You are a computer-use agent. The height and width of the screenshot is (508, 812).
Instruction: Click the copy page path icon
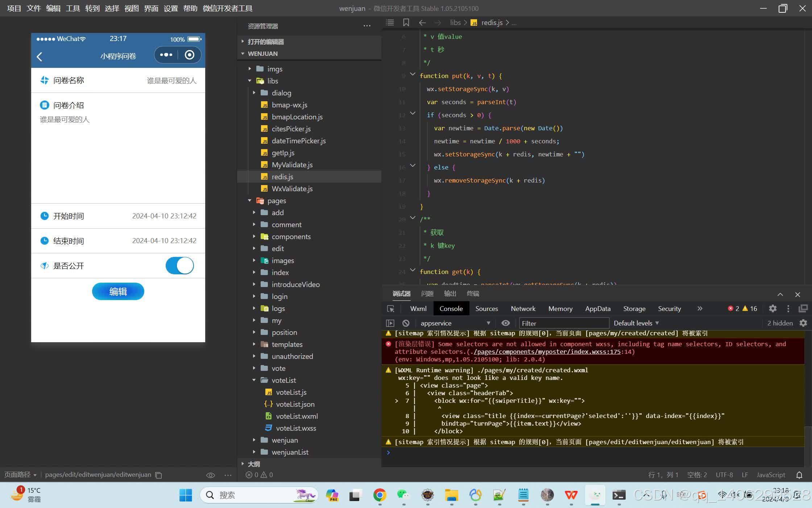tap(158, 475)
